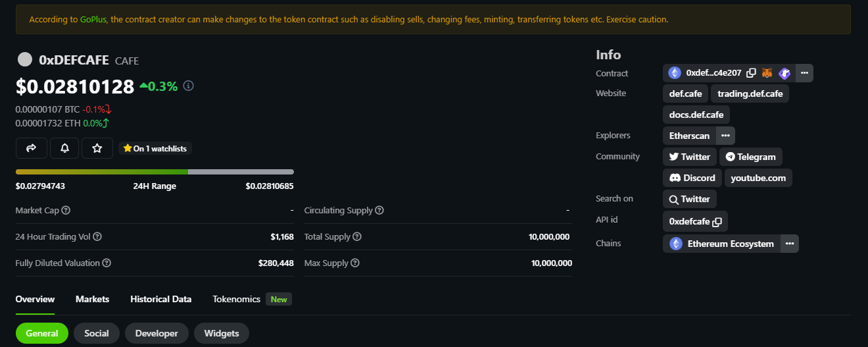Expand the Ethereum Ecosystem chains list
This screenshot has height=347, width=868.
[x=789, y=244]
